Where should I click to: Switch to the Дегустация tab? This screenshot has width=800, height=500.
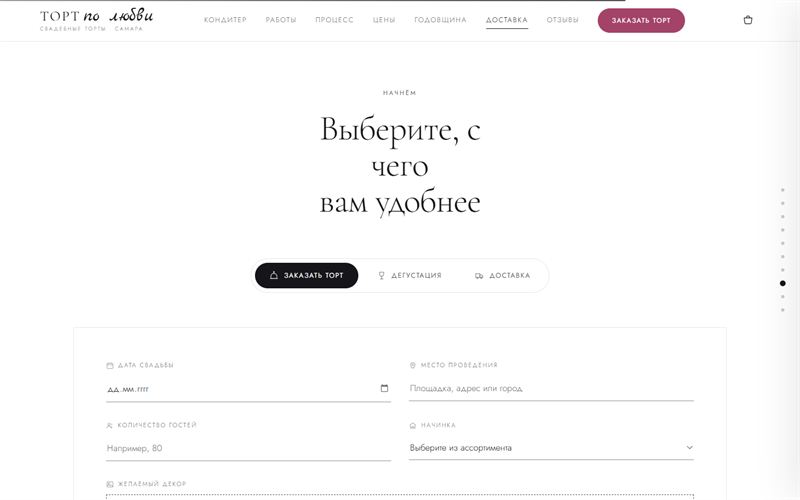(x=410, y=276)
